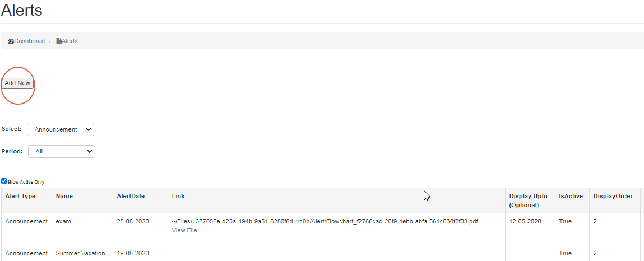Expand the Period dropdown showing All
The image size is (644, 261).
tap(62, 151)
